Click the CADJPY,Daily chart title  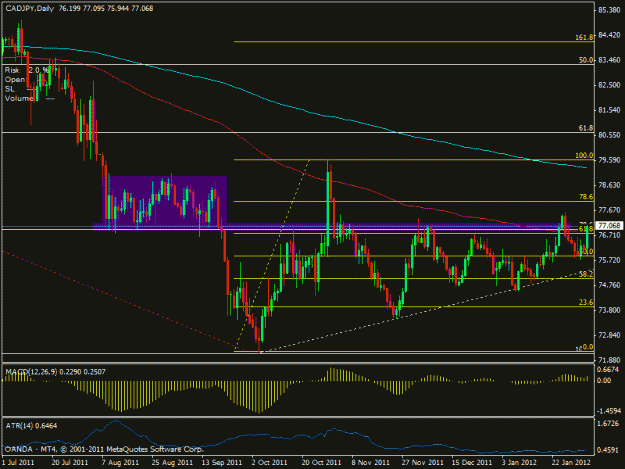pos(29,8)
